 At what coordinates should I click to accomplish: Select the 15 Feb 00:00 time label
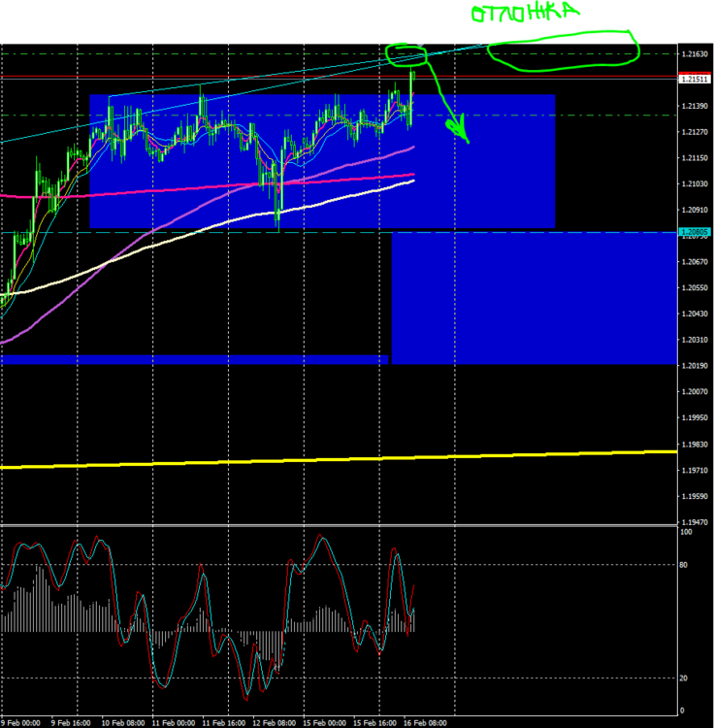point(324,723)
